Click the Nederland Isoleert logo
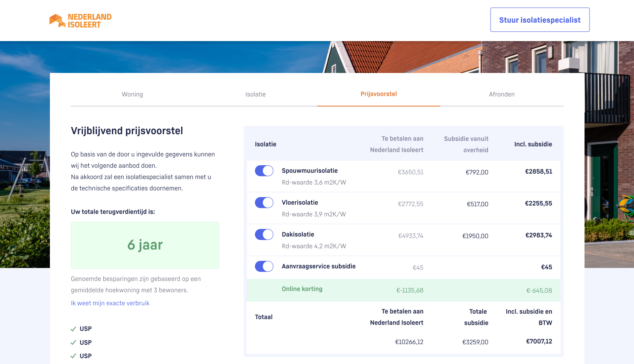634x364 pixels. (81, 21)
